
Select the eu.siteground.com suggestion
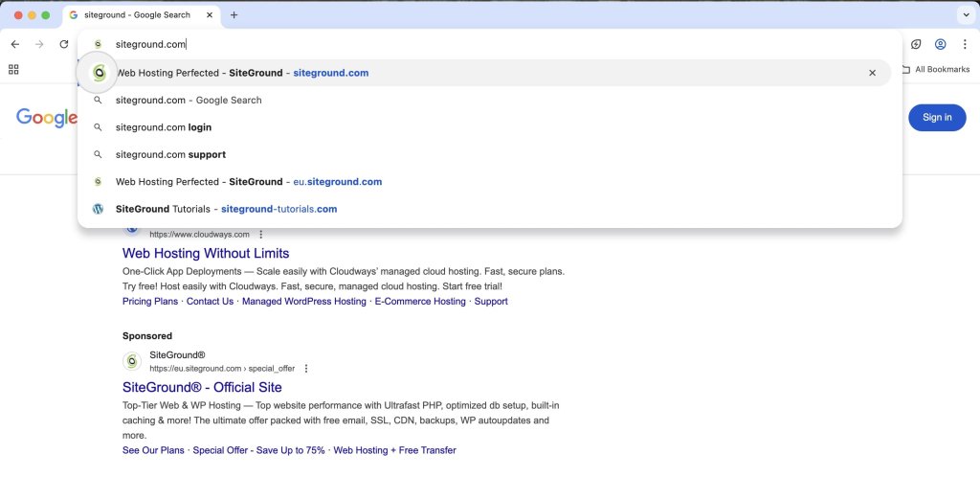tap(483, 182)
